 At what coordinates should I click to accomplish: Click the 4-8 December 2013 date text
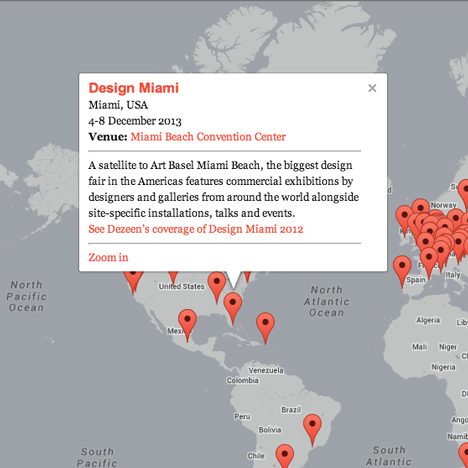135,121
